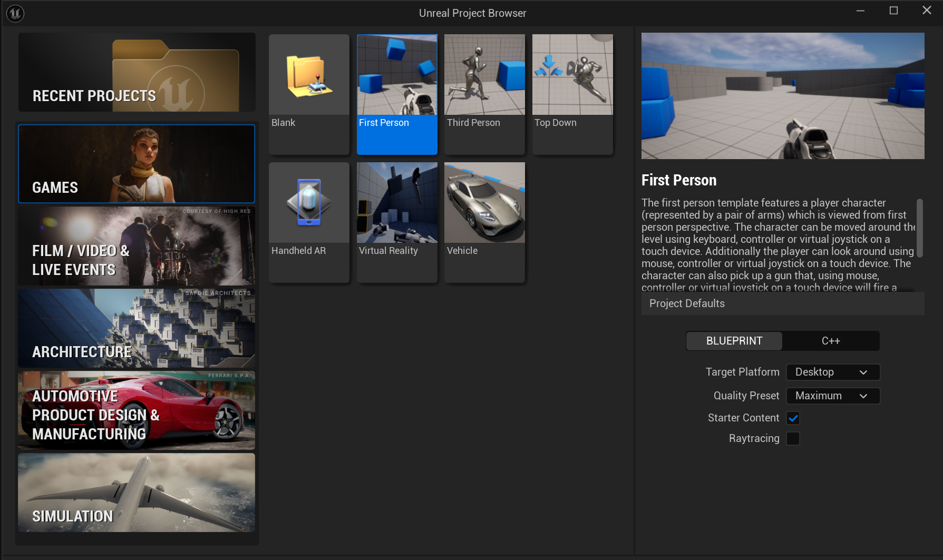The width and height of the screenshot is (943, 560).
Task: Choose the Third Person template
Action: tap(484, 94)
